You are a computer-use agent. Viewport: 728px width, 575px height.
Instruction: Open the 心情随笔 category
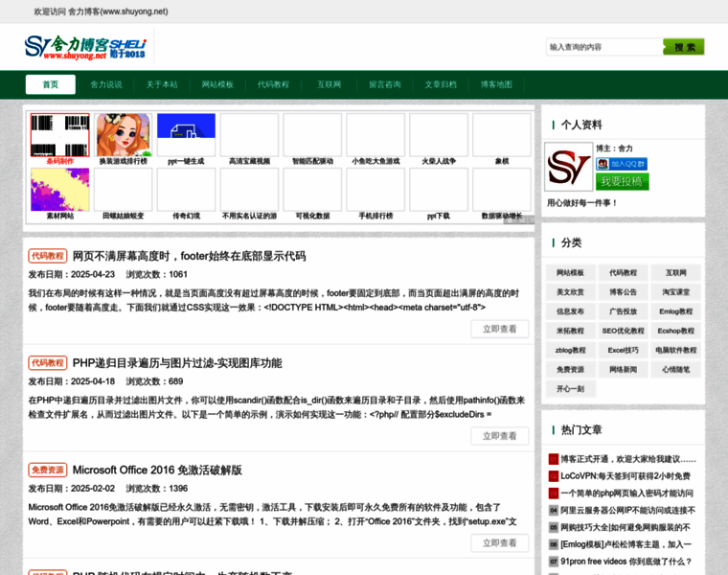pos(675,370)
